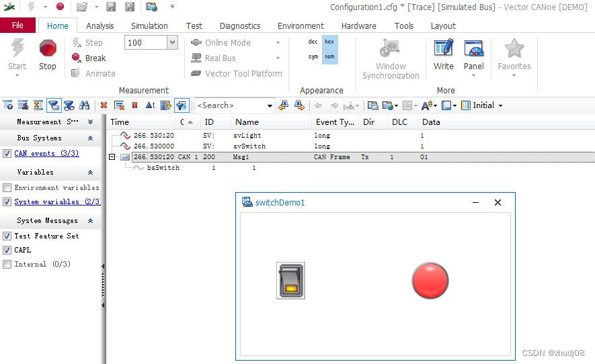
Task: Click the Stop measurement button
Action: pos(48,55)
